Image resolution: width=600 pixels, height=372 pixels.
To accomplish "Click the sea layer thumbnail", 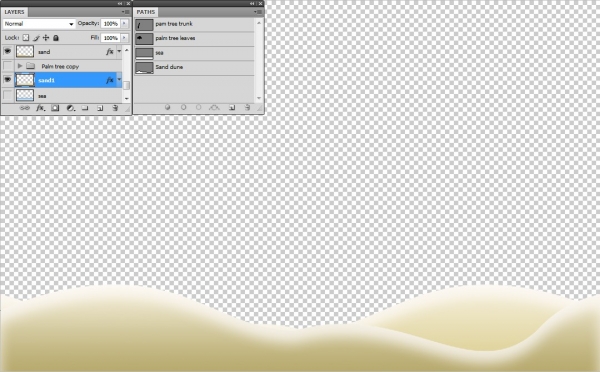I will pyautogui.click(x=25, y=95).
